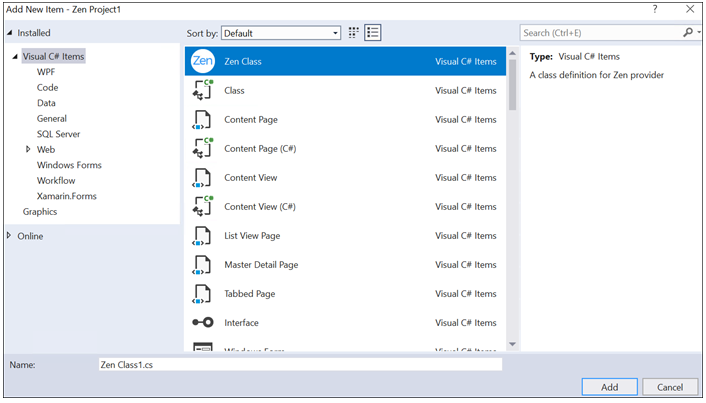Image resolution: width=706 pixels, height=403 pixels.
Task: Select the "Content Page (C#)" name
Action: [x=260, y=149]
